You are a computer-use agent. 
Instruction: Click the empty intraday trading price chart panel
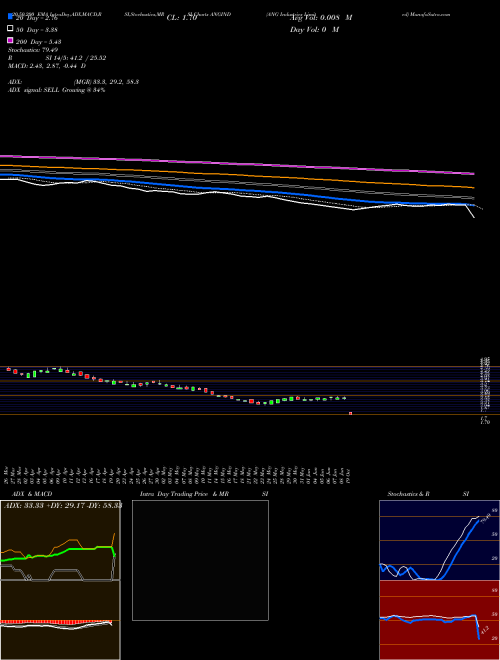200,560
